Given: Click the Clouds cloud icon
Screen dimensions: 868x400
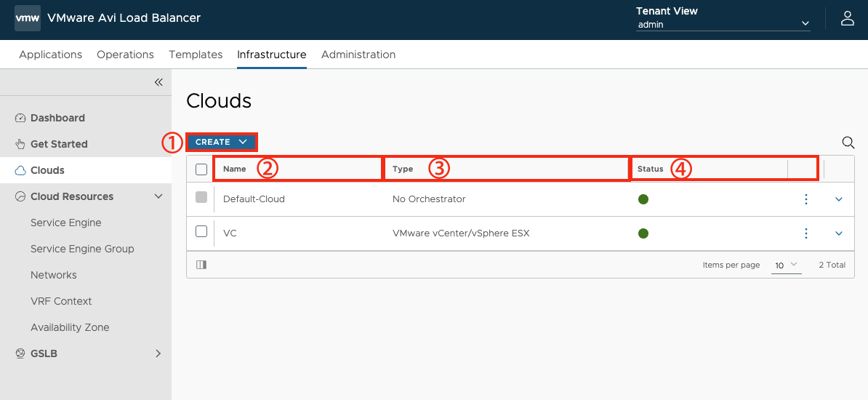Looking at the screenshot, I should (x=20, y=170).
